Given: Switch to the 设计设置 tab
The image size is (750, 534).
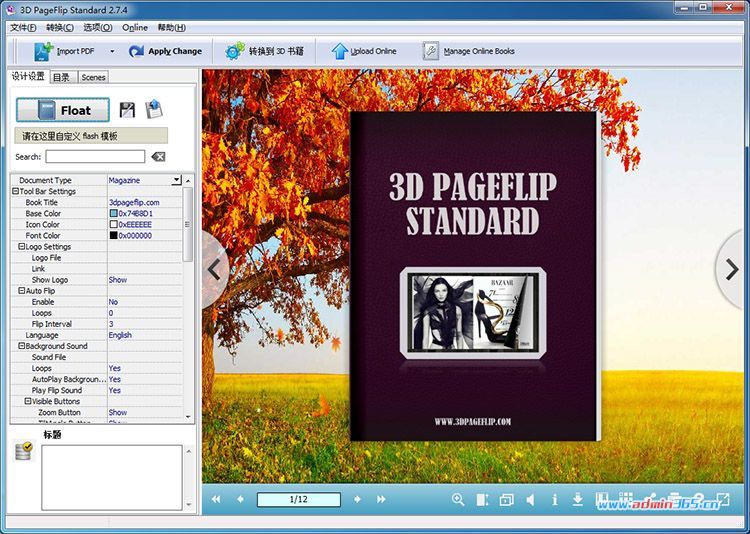Looking at the screenshot, I should click(x=28, y=77).
